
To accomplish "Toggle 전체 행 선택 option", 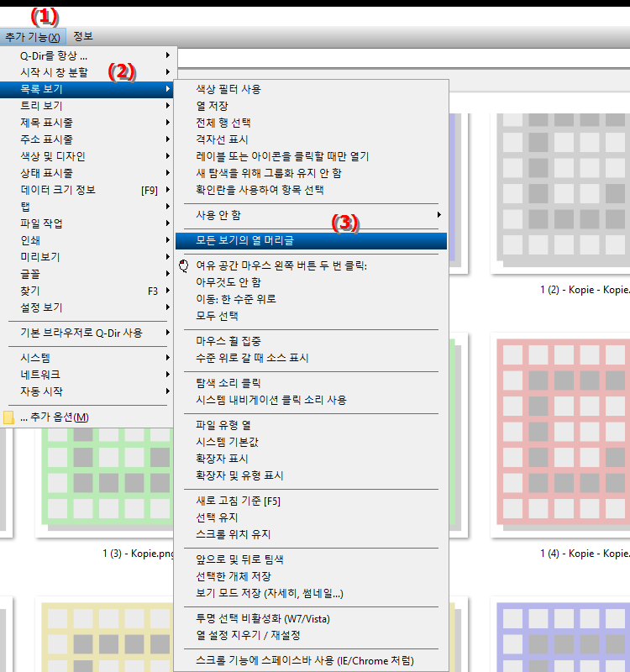I will point(311,123).
